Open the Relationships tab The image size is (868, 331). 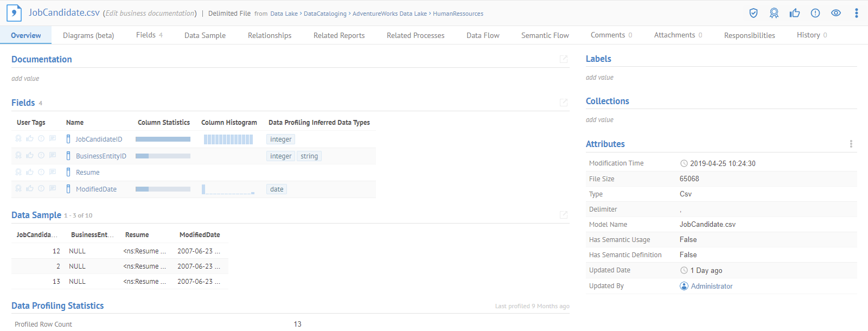point(270,35)
